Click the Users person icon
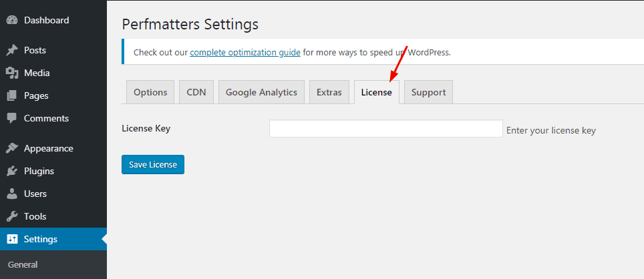Viewport: 644px width, 279px height. (x=12, y=194)
